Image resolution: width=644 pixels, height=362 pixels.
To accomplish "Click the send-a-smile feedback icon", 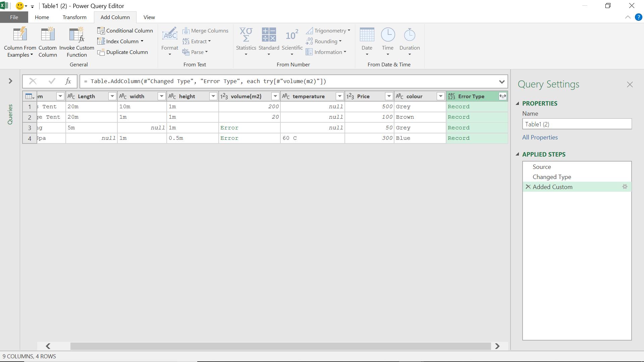I will pos(20,6).
